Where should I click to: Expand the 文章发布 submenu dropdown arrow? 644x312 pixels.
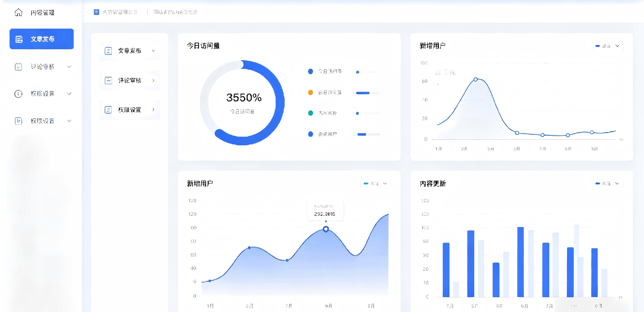coord(153,51)
